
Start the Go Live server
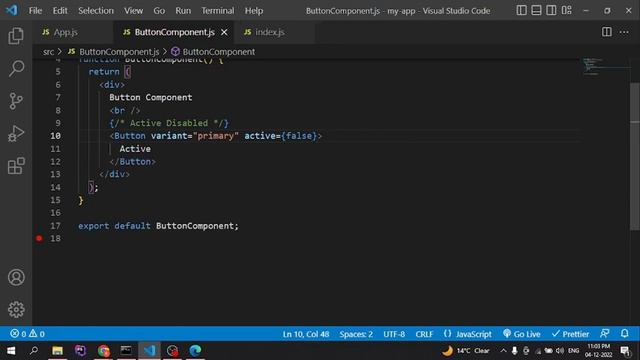pos(522,334)
